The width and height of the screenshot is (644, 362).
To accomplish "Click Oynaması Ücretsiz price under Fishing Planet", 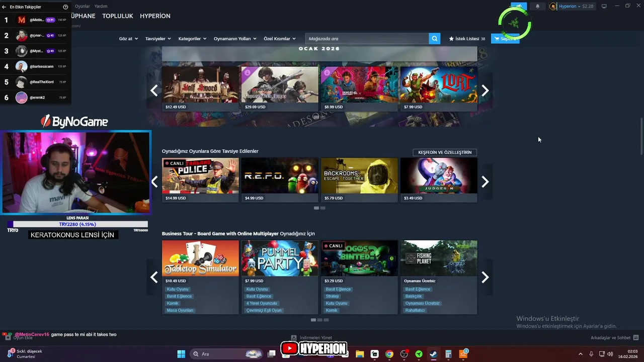I will (420, 281).
